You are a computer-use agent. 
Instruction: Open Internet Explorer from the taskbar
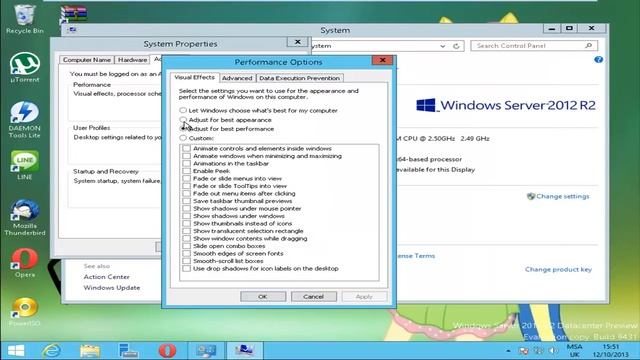pos(51,351)
